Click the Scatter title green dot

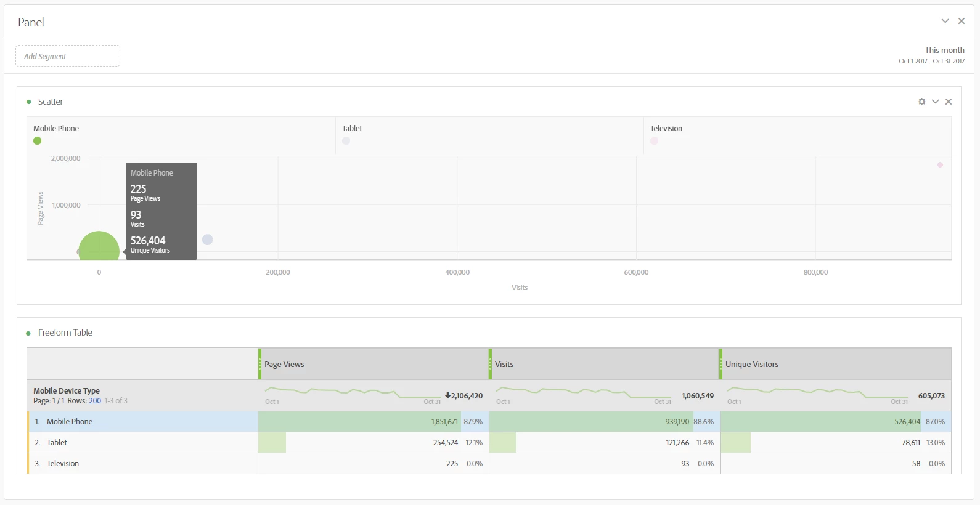pyautogui.click(x=28, y=102)
